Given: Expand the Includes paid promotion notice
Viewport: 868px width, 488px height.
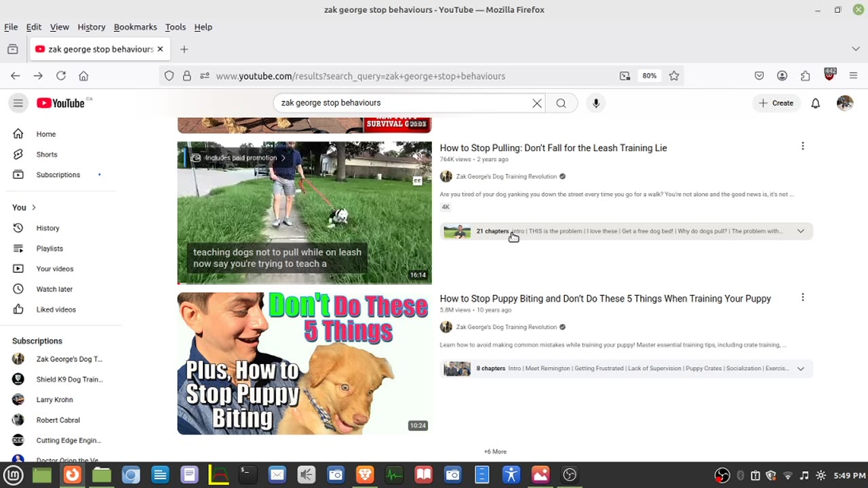Looking at the screenshot, I should click(239, 158).
